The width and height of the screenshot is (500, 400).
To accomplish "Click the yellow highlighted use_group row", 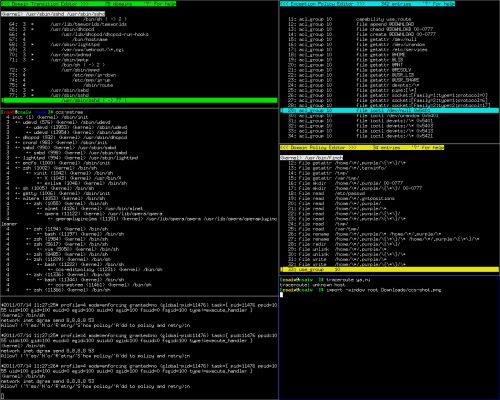I will pos(389,269).
